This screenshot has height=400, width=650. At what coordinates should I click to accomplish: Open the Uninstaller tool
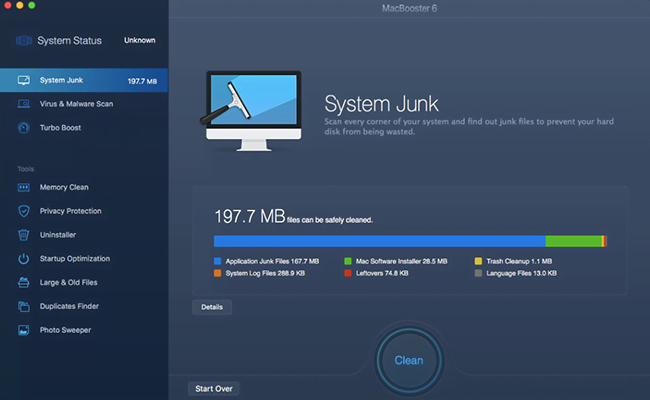click(84, 235)
